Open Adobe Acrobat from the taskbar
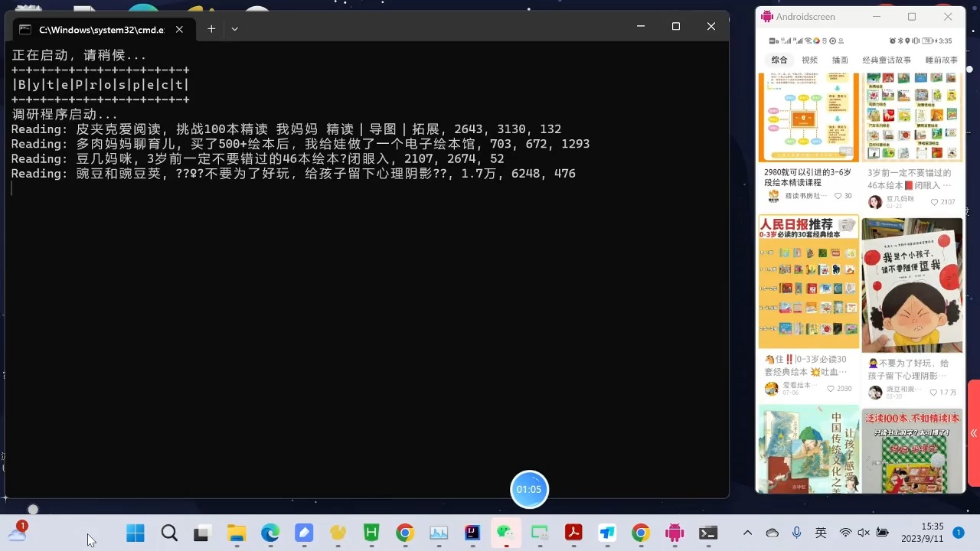Viewport: 980px width, 551px height. coord(573,533)
